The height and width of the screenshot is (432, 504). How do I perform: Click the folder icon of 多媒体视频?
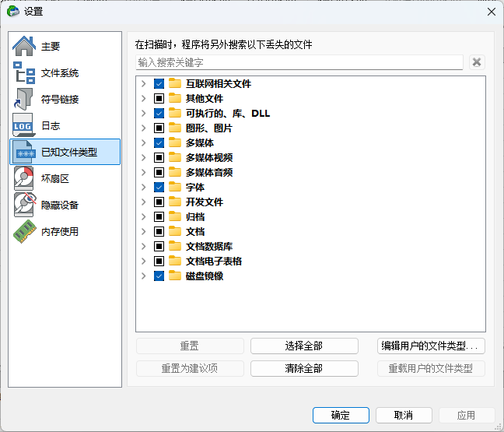tap(175, 157)
